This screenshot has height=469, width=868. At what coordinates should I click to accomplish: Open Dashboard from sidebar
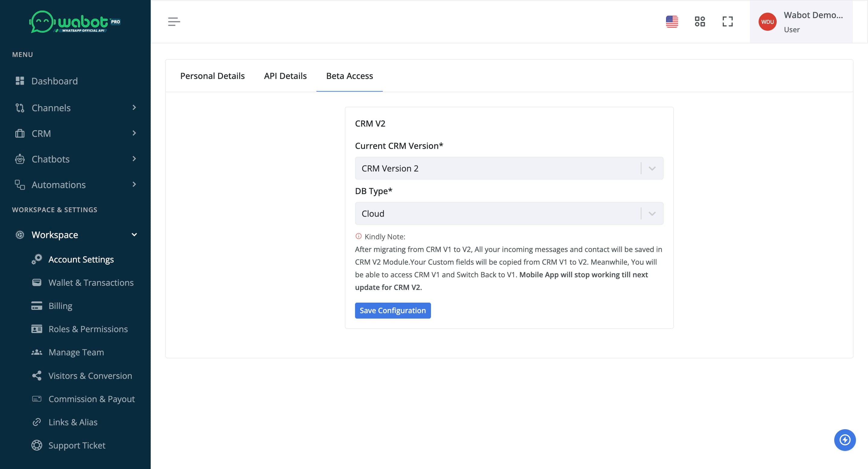(x=54, y=81)
